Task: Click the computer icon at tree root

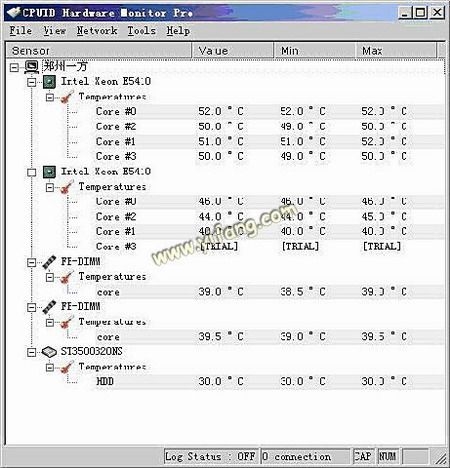Action: pos(32,67)
